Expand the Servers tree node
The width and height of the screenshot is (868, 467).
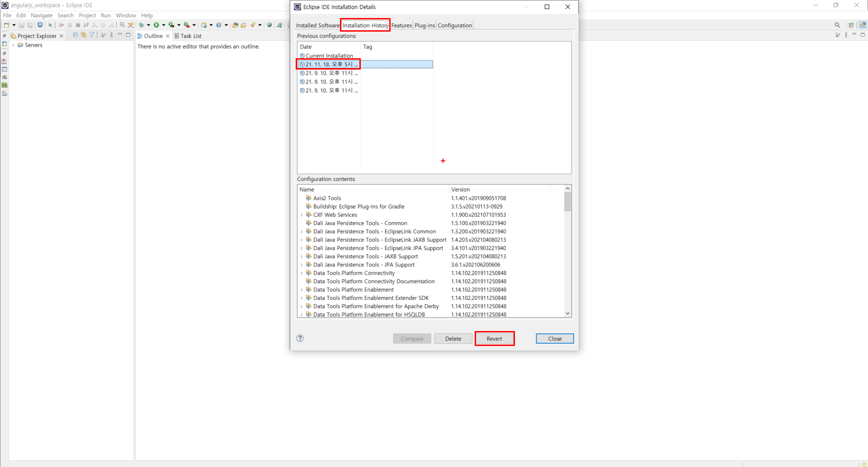click(x=13, y=45)
